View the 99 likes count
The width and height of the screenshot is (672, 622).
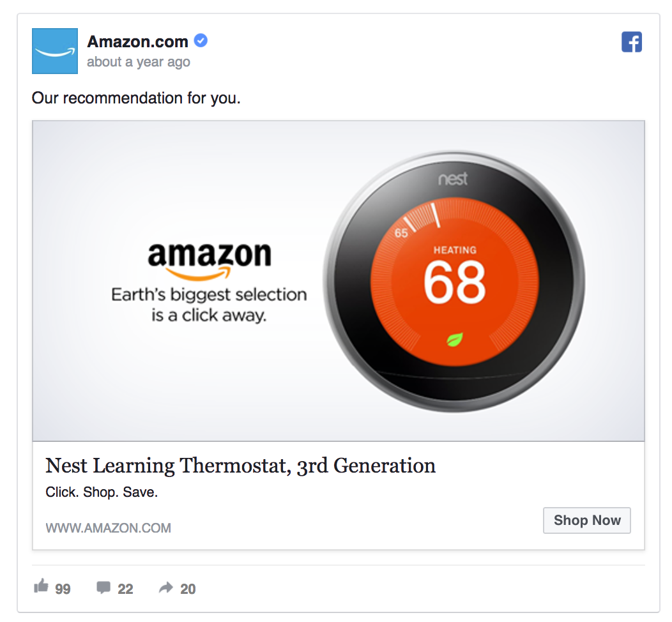click(x=63, y=589)
